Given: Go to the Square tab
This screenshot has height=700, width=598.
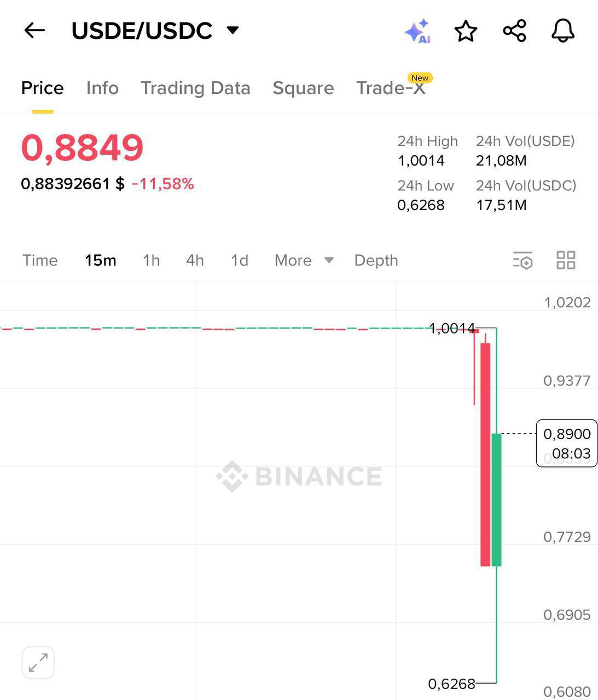Looking at the screenshot, I should [x=303, y=88].
